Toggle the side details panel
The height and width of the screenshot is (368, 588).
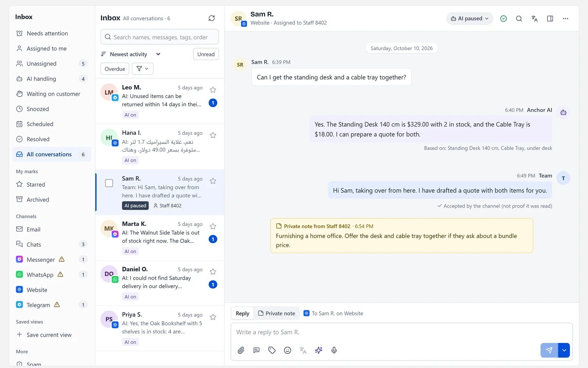pyautogui.click(x=550, y=18)
